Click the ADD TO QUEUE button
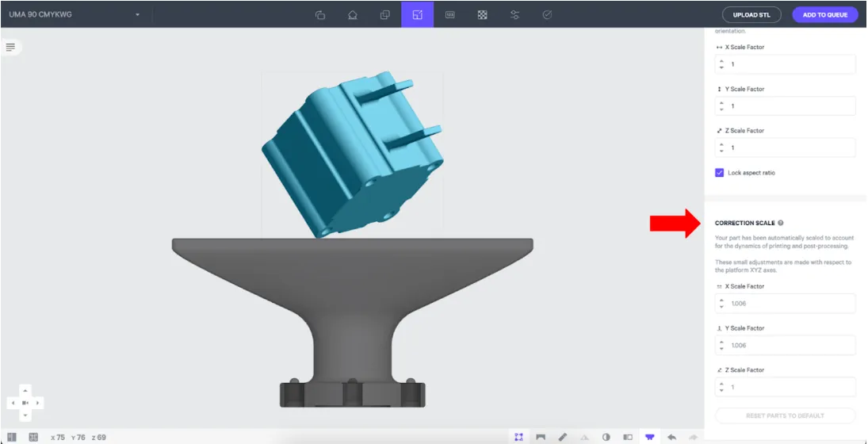 825,15
